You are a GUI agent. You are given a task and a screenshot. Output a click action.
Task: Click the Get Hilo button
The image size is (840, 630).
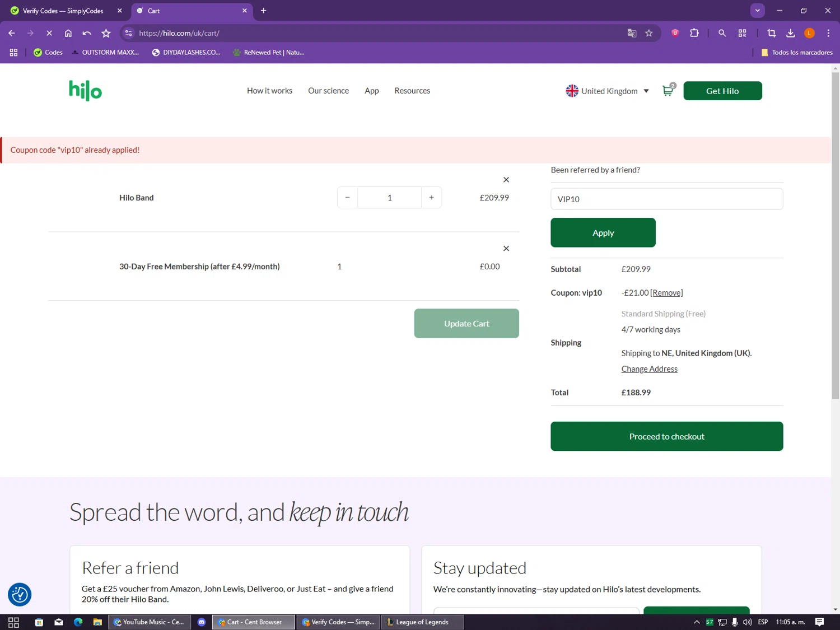(x=722, y=91)
